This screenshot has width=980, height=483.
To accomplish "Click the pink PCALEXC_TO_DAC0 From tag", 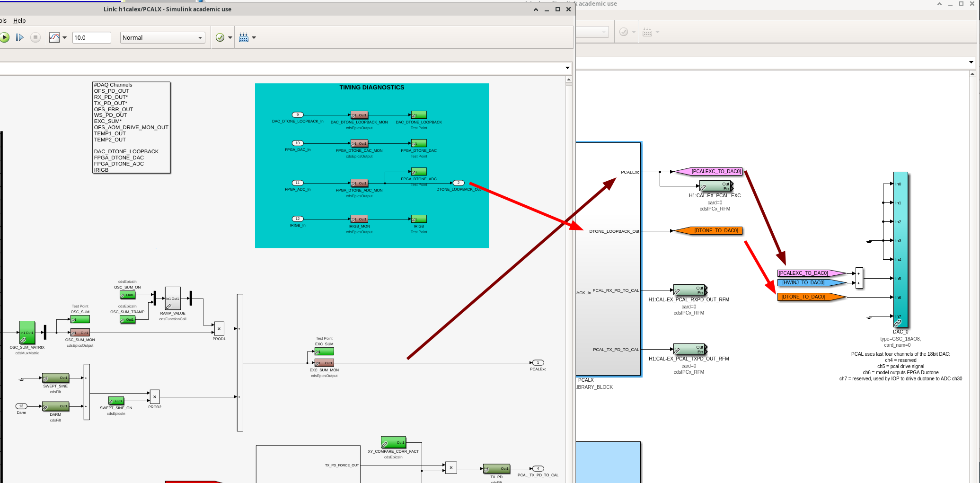I will coord(811,273).
